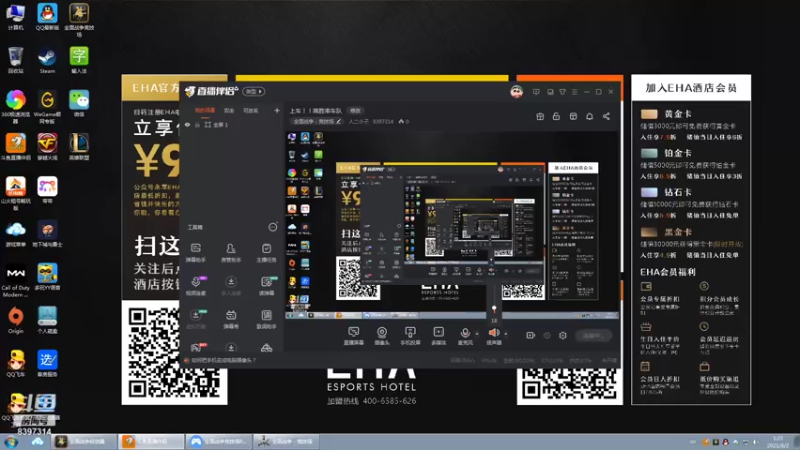Open Origin desktop shortcut
The height and width of the screenshot is (450, 800).
point(16,320)
